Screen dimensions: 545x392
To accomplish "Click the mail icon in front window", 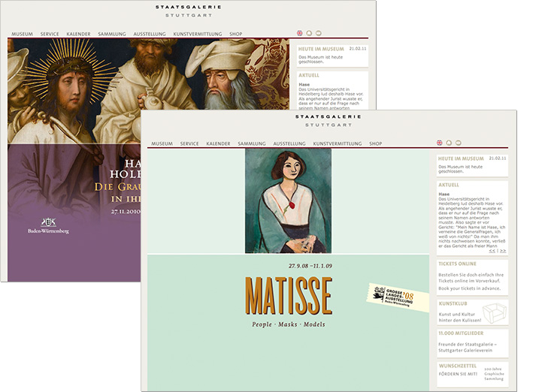I will [459, 143].
